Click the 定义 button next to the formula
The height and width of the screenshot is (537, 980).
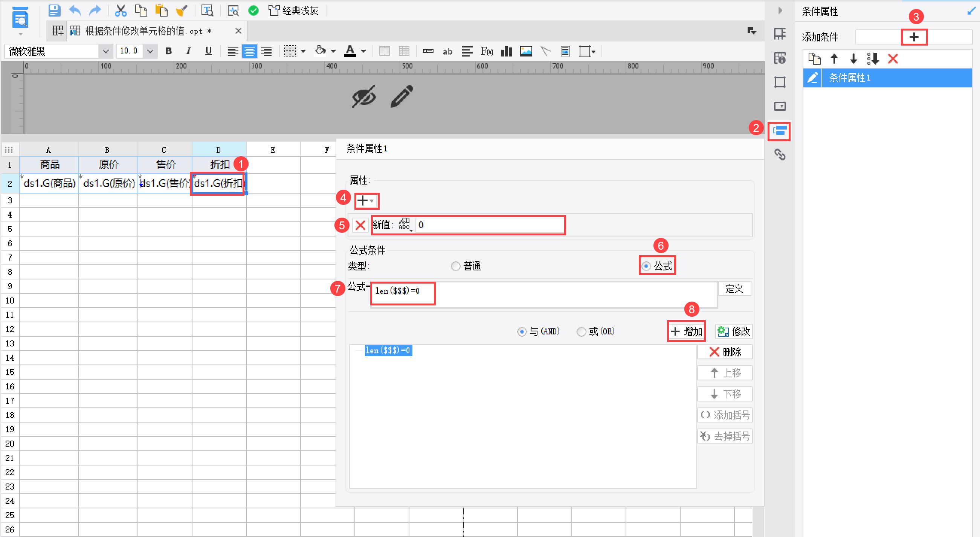(x=734, y=289)
